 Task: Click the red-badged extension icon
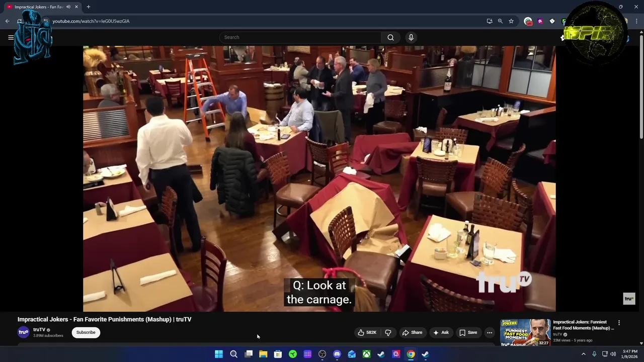(x=528, y=21)
